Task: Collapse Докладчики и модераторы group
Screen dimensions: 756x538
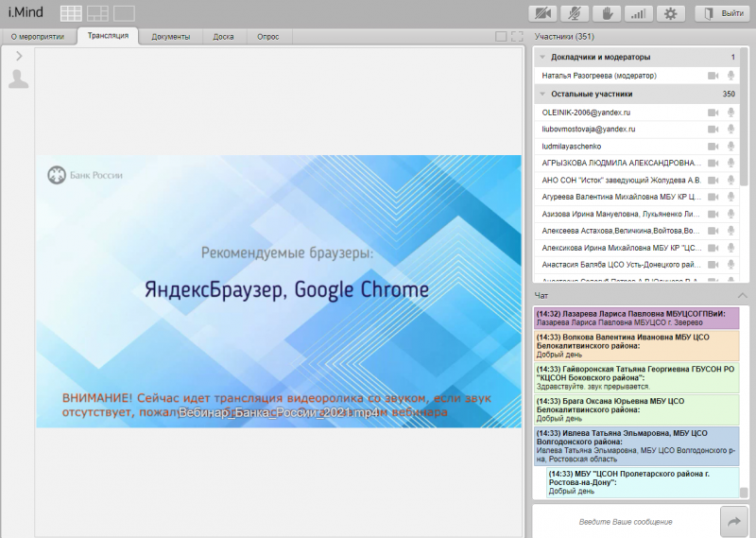Action: pos(542,57)
